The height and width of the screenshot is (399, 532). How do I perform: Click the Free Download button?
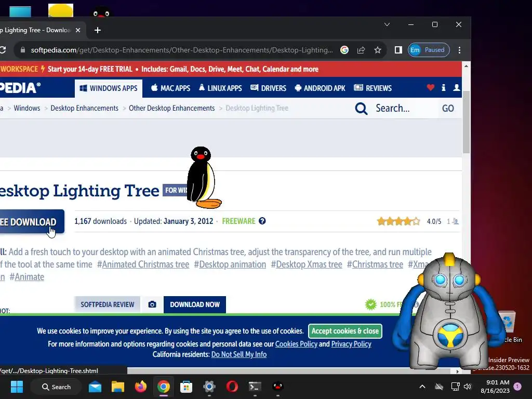coord(31,222)
